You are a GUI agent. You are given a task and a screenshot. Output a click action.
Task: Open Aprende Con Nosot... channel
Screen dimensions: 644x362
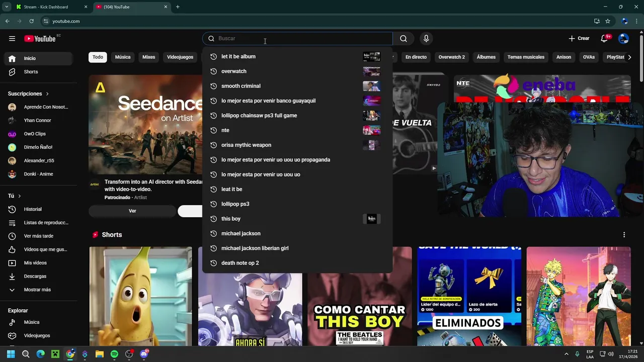coord(39,107)
